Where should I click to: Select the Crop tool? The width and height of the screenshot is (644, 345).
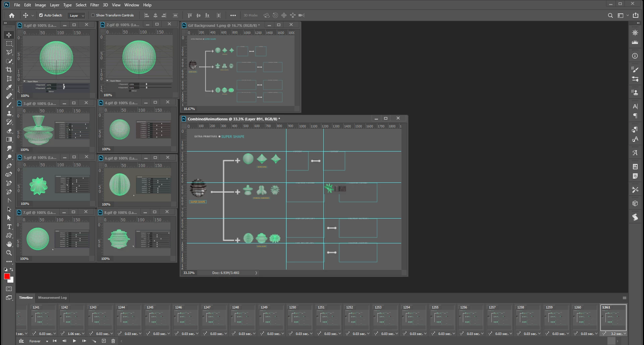(9, 70)
